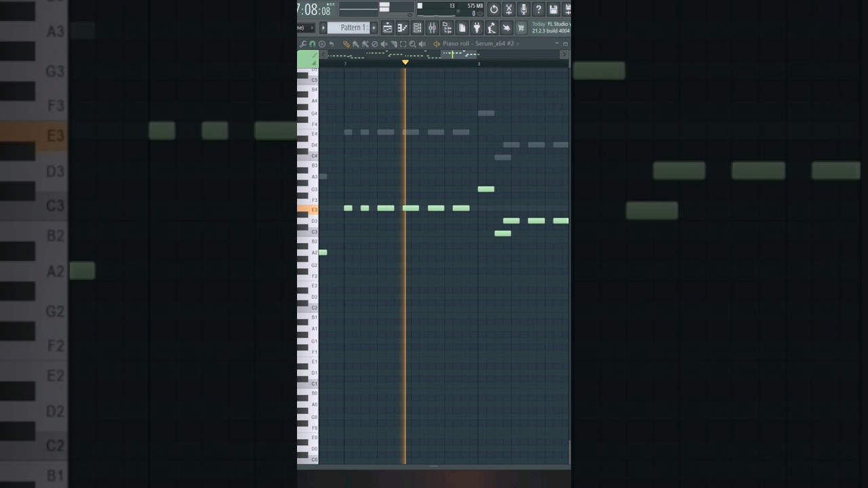Select the Paint brush tool in Piano roll
Screen dimensions: 868x488
(x=355, y=44)
